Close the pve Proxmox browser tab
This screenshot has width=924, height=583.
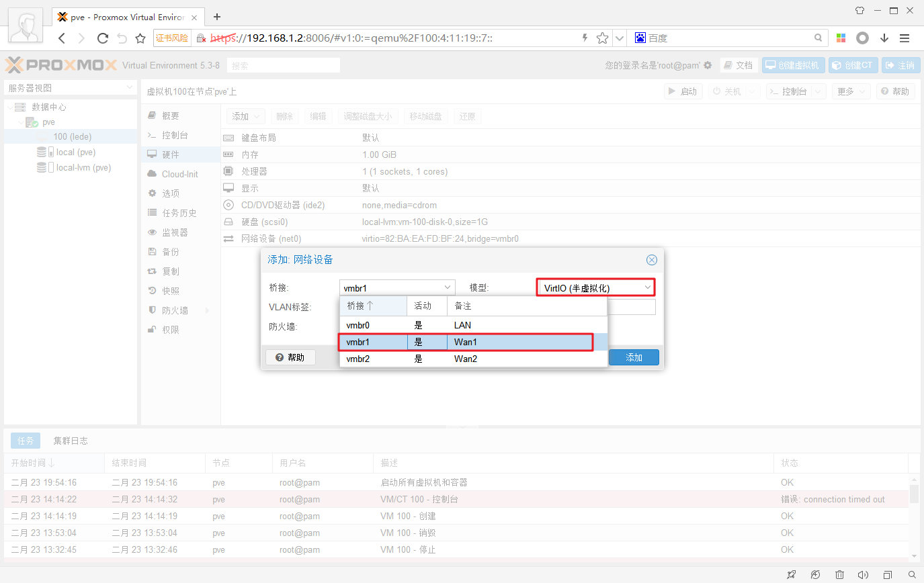tap(195, 17)
